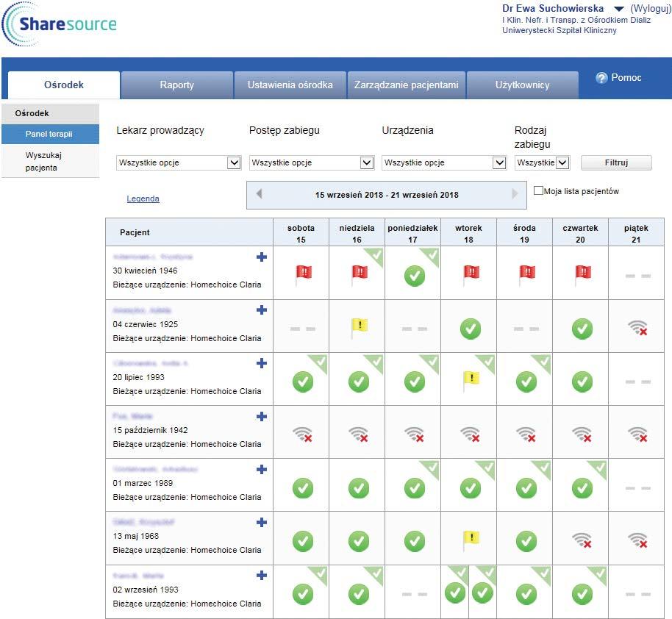Click green check for 30 kwiecień 1946 poniedziałek
This screenshot has height=619, width=672.
(415, 276)
